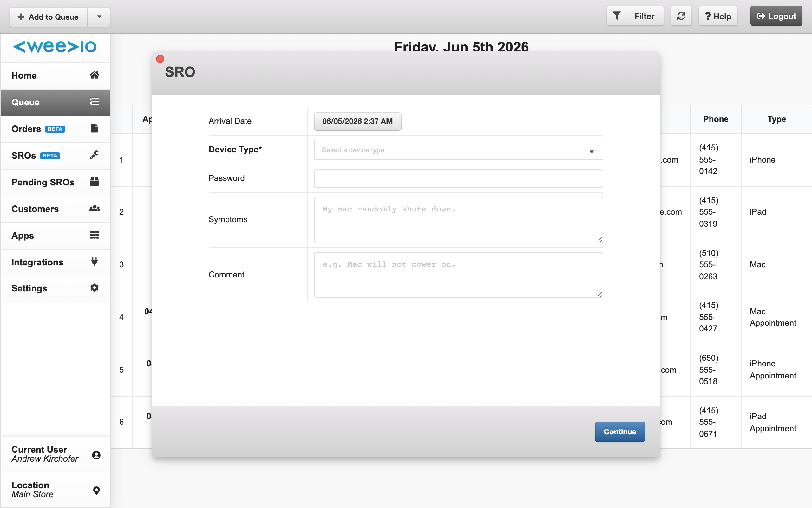Select the Queue sidebar item
This screenshot has height=508, width=812.
coord(56,102)
